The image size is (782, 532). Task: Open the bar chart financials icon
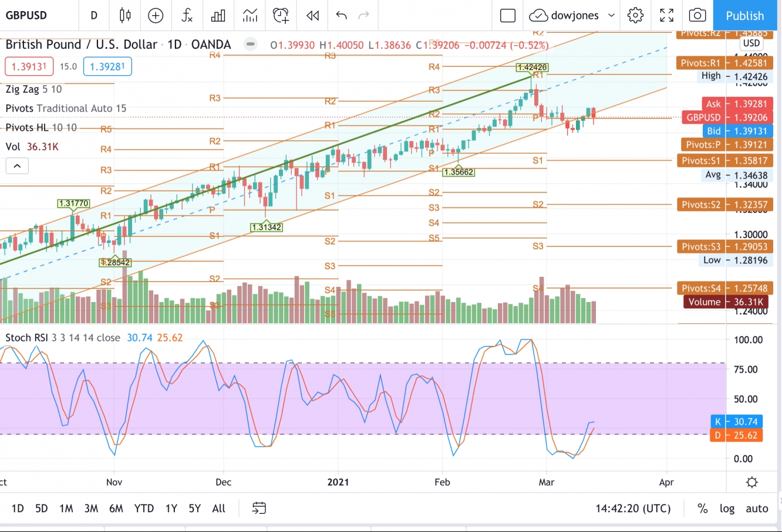click(x=218, y=15)
